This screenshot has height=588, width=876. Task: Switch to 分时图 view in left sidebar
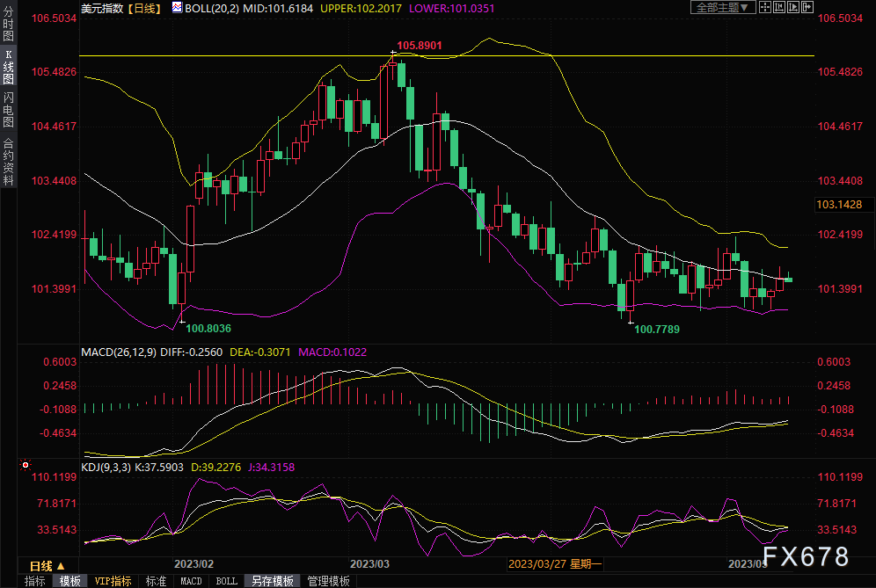[x=8, y=26]
